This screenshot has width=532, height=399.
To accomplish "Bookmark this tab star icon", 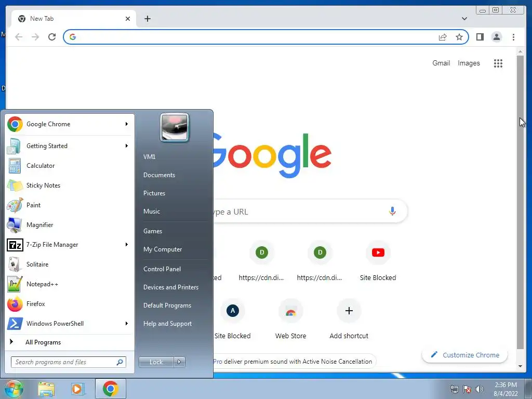I will coord(459,37).
